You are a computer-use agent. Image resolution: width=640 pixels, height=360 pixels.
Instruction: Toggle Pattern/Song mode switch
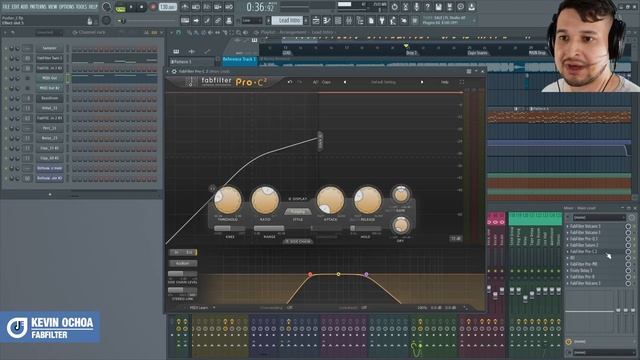[x=120, y=7]
